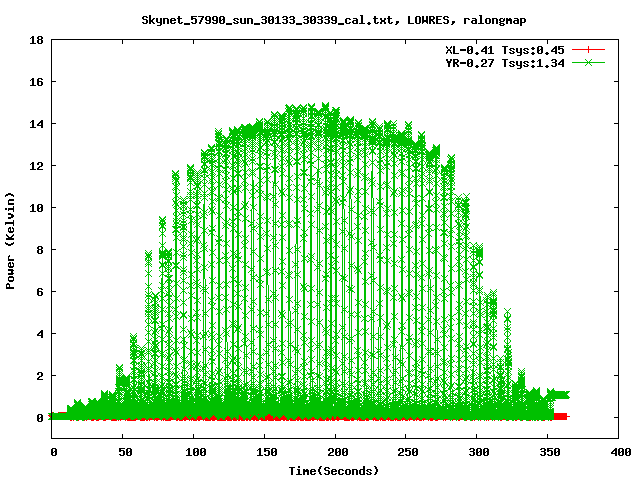Screen dimensions: 640x480
Task: Click the Time(Seconds) axis label
Action: click(333, 471)
